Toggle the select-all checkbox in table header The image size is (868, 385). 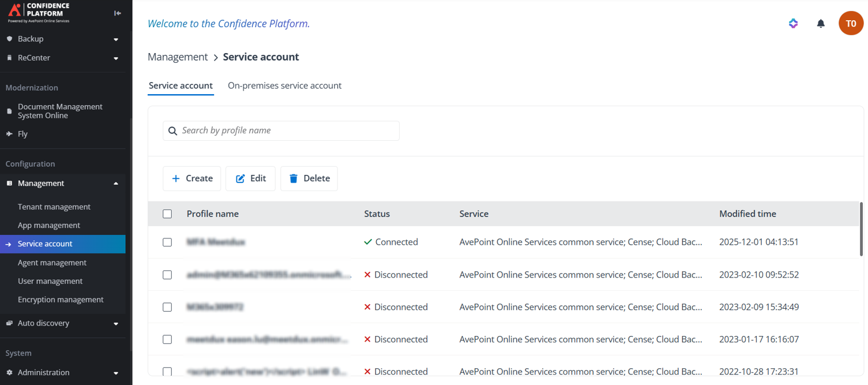click(167, 214)
